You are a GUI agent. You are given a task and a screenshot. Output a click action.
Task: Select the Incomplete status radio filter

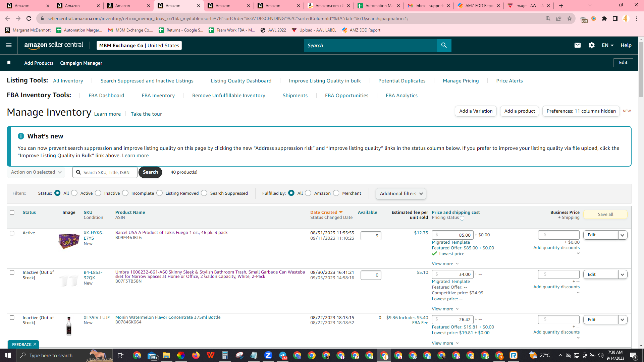point(125,193)
